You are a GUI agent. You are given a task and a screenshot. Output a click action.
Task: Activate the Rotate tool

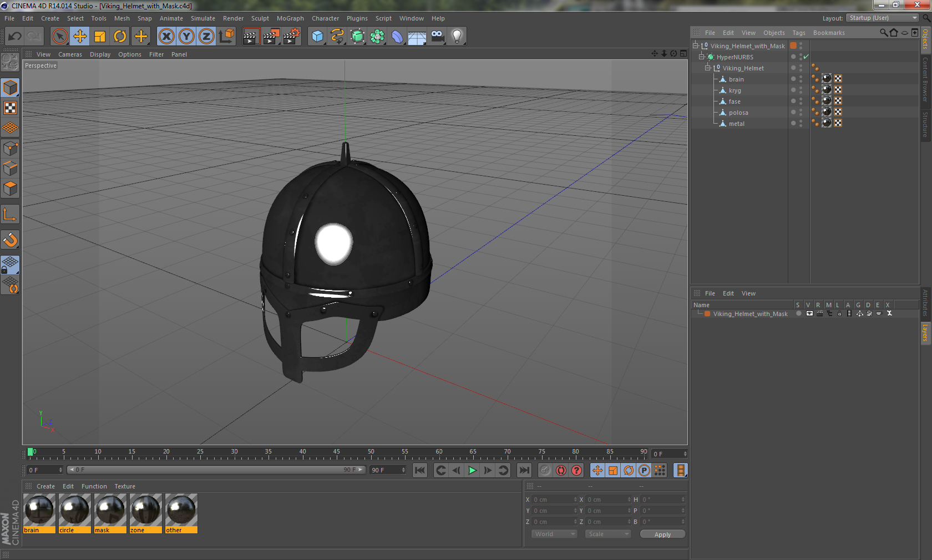tap(120, 37)
